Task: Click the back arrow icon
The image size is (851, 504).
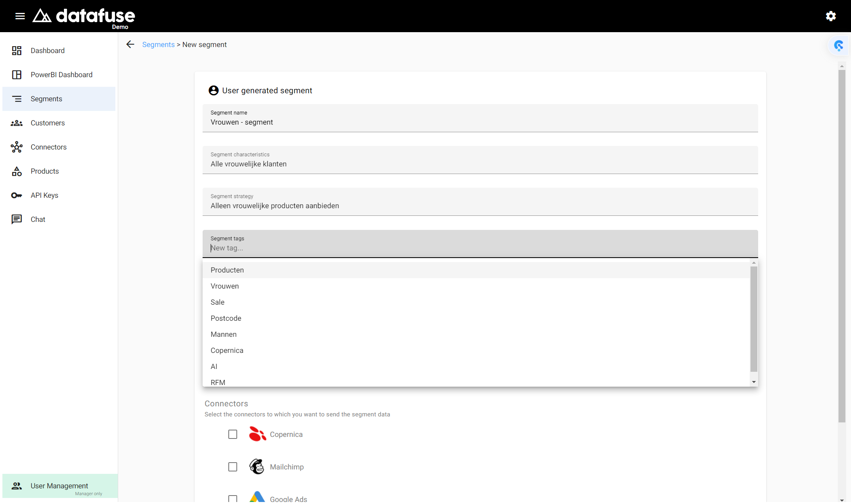Action: (130, 45)
